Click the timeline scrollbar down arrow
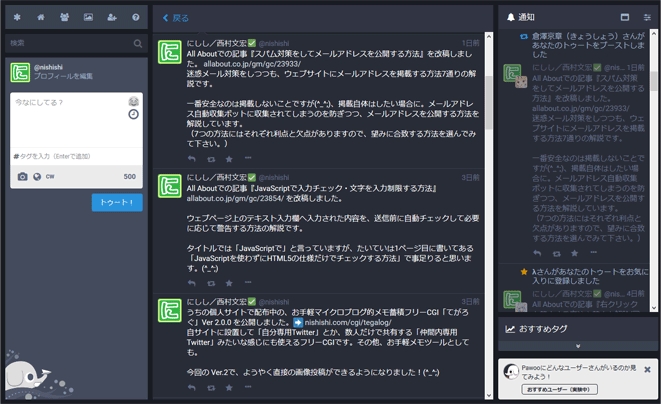The image size is (661, 404). click(x=489, y=395)
